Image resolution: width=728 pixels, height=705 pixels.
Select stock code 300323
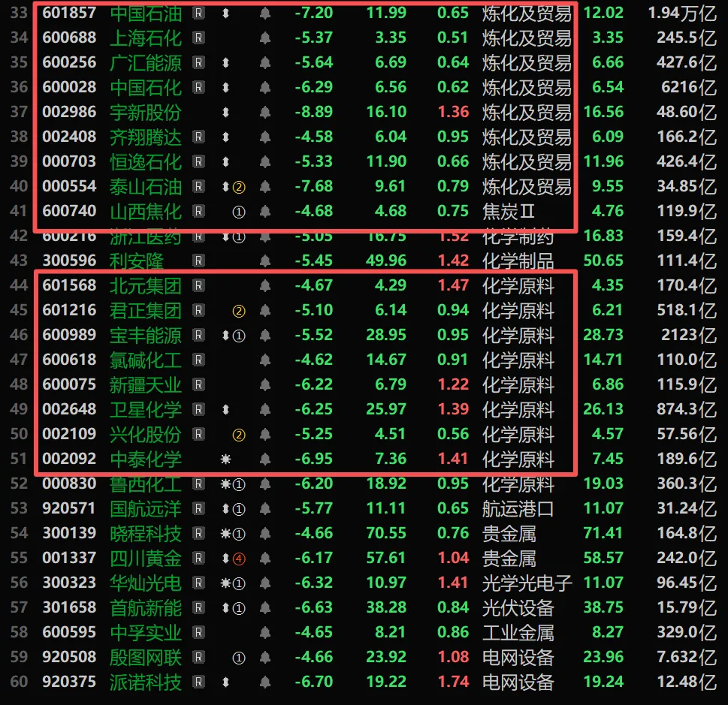pos(69,583)
